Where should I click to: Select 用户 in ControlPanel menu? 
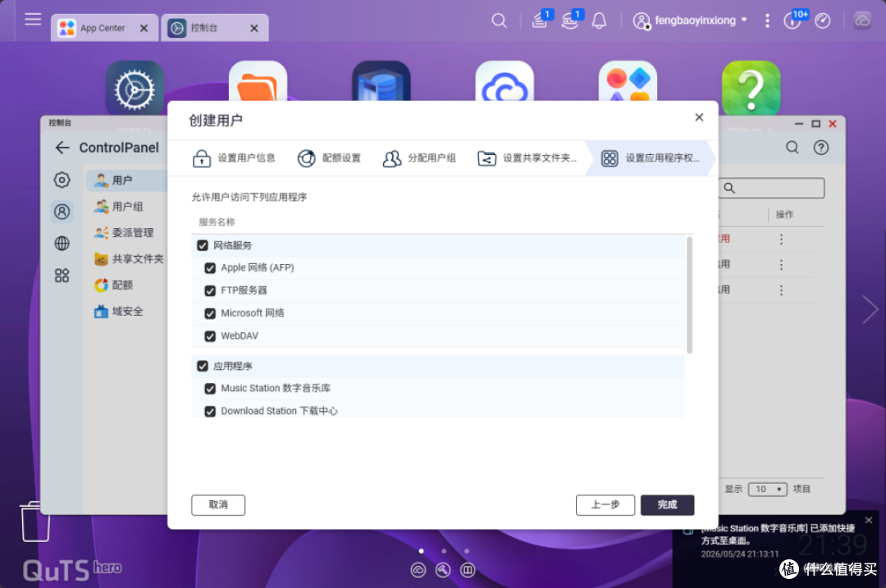point(127,180)
